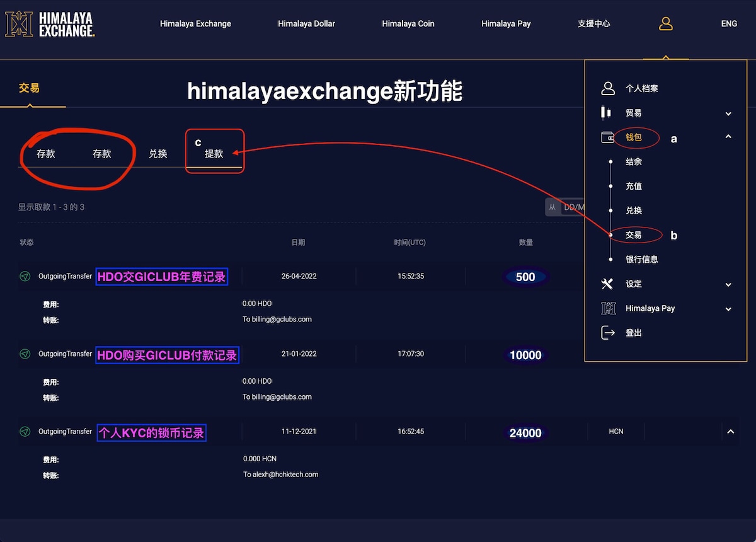Click the wallet icon beside 钱包
Viewport: 756px width, 542px height.
point(608,137)
